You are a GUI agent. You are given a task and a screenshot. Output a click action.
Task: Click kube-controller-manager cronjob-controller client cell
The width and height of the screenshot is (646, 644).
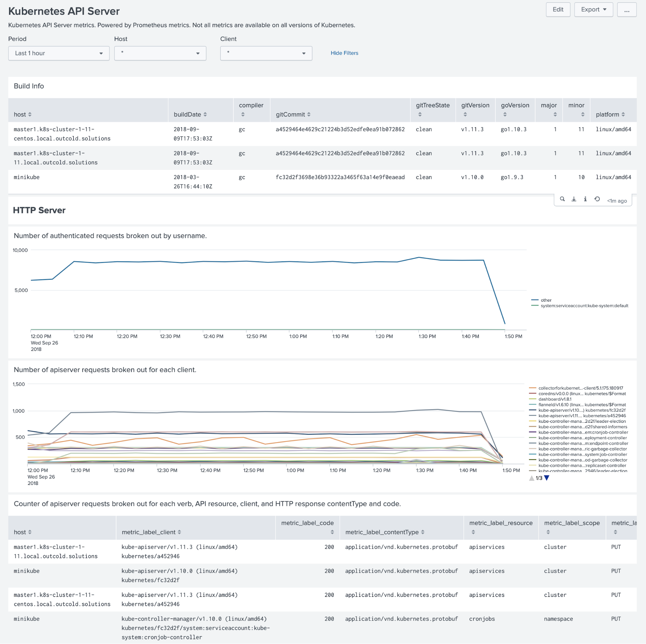pos(196,628)
